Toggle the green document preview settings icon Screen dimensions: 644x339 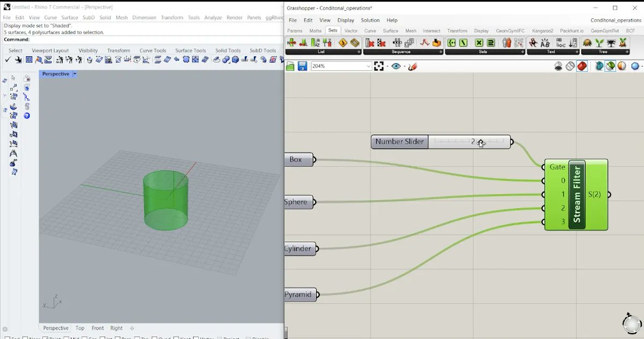pyautogui.click(x=610, y=66)
